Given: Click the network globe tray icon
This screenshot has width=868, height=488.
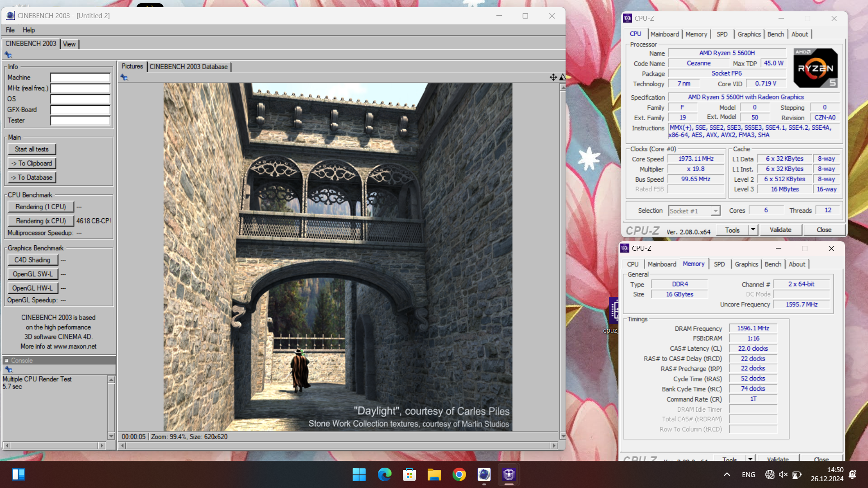Looking at the screenshot, I should pyautogui.click(x=769, y=474).
